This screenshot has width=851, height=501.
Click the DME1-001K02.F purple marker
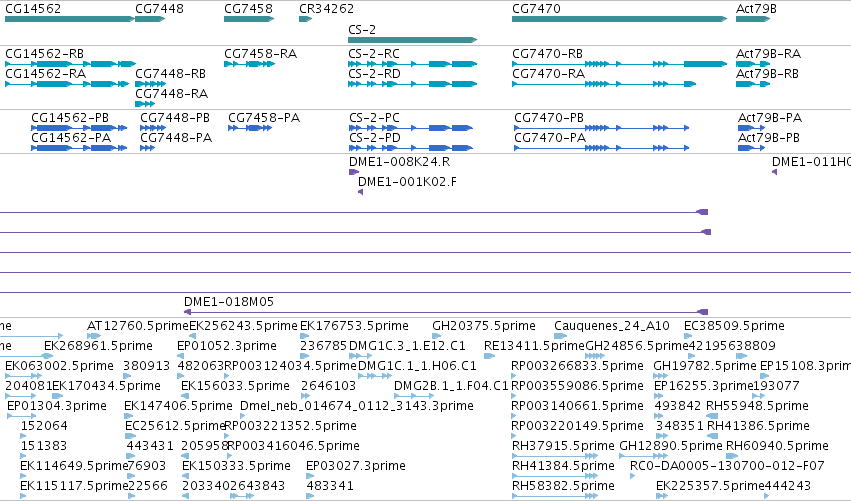coord(360,192)
